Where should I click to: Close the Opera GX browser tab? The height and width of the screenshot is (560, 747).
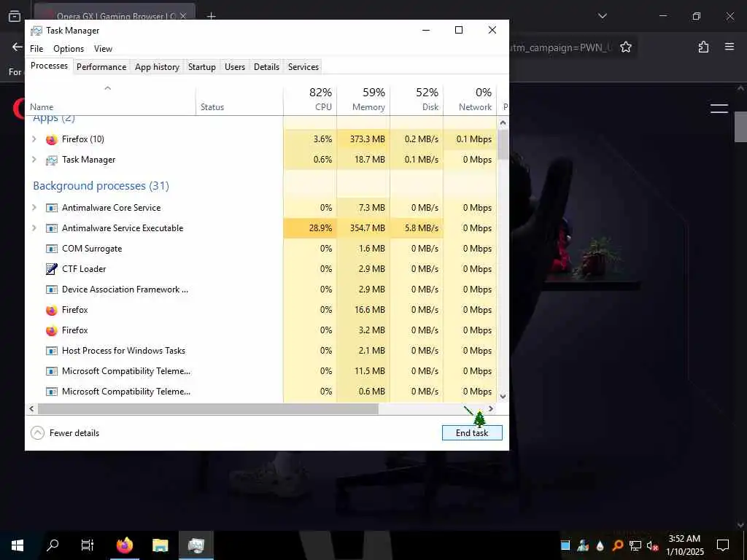(183, 16)
